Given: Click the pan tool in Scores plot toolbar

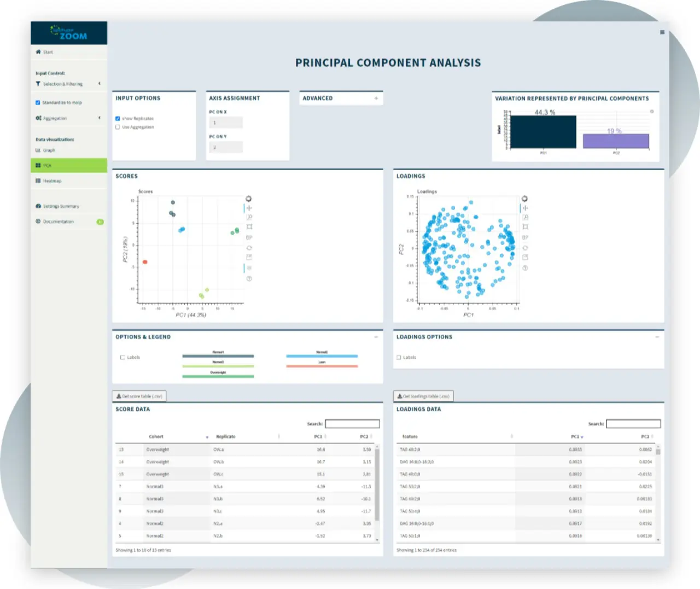Looking at the screenshot, I should tap(249, 208).
